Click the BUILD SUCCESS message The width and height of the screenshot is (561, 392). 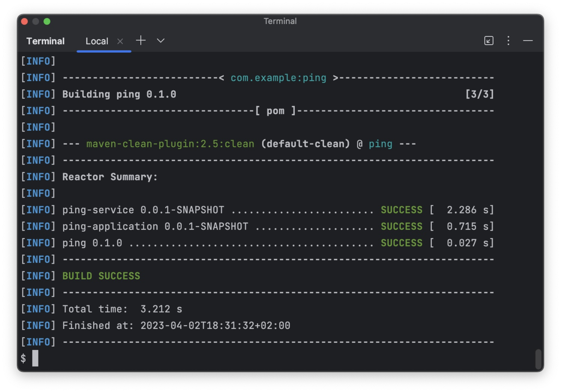[101, 275]
